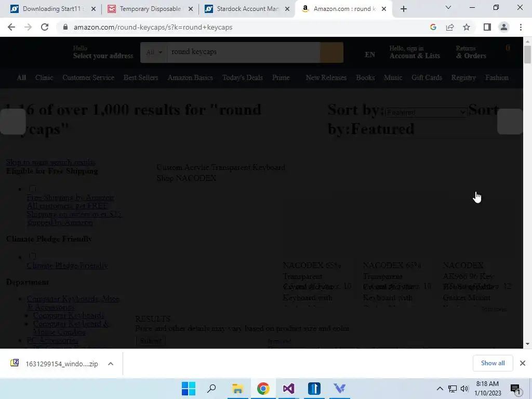Open File Explorer from taskbar
Image resolution: width=532 pixels, height=399 pixels.
click(x=237, y=389)
